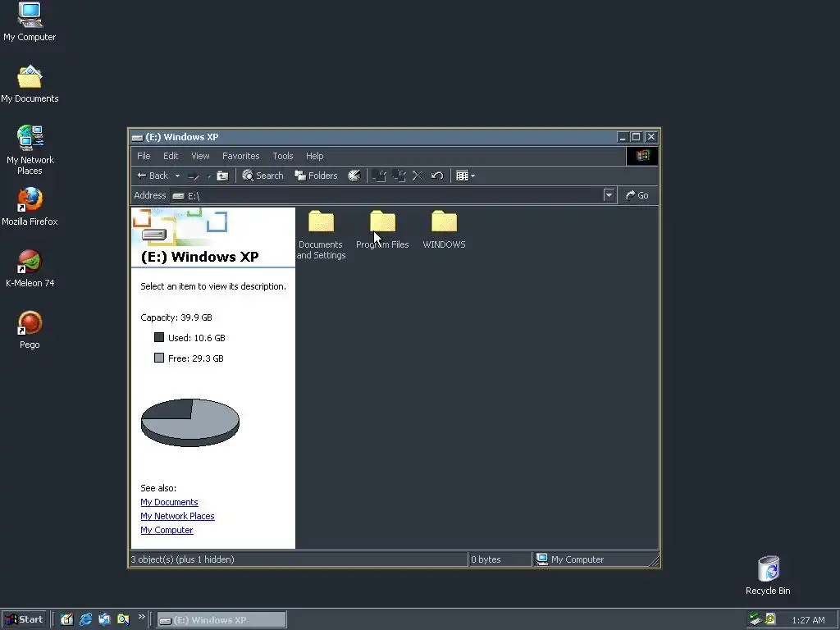840x630 pixels.
Task: Follow the My Computer link
Action: [x=167, y=530]
